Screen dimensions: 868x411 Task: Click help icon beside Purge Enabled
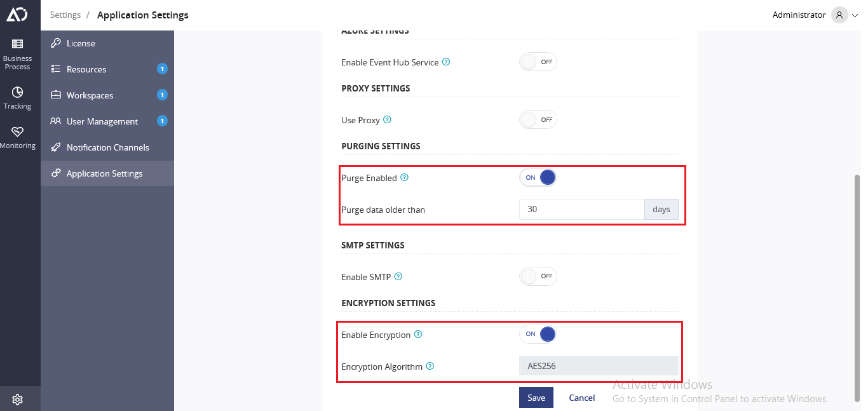404,178
